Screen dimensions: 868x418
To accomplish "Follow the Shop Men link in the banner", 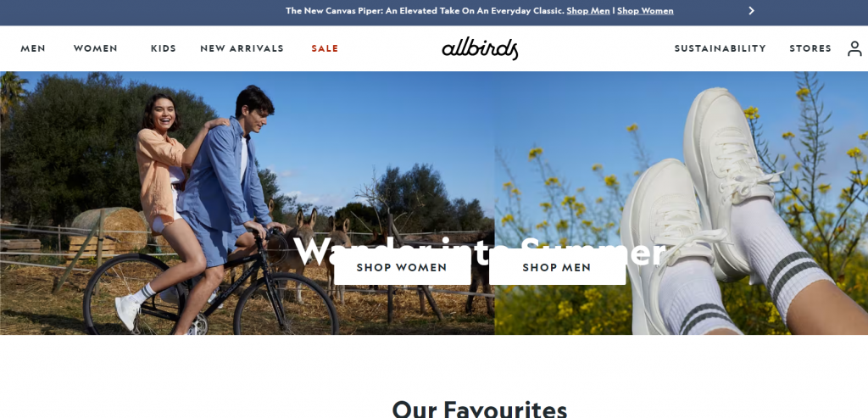I will (x=588, y=10).
